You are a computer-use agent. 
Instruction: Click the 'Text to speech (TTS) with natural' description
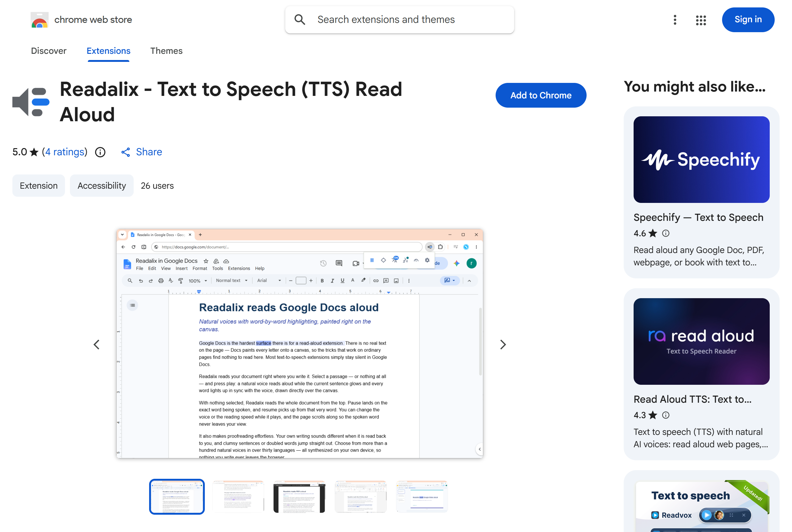pos(700,438)
